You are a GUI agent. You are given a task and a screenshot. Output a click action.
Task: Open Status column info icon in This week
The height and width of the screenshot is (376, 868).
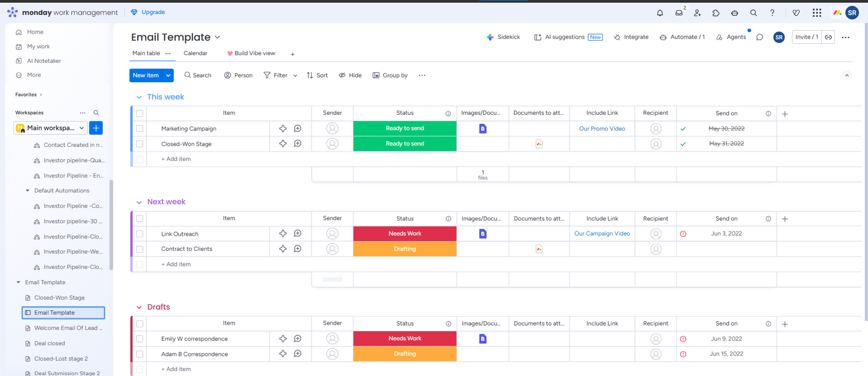pos(448,114)
